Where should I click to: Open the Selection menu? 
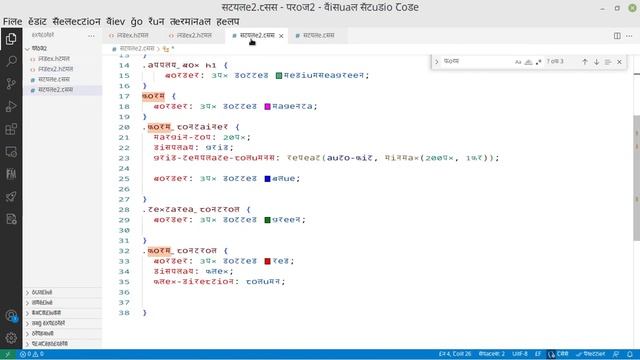point(76,22)
